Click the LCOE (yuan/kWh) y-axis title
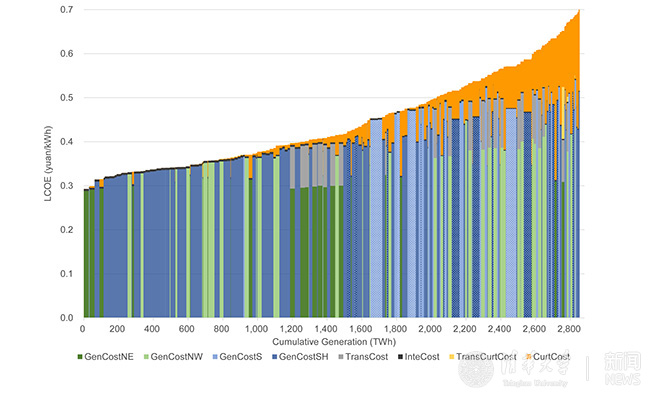Screen dimensions: 650x400 tap(47, 165)
